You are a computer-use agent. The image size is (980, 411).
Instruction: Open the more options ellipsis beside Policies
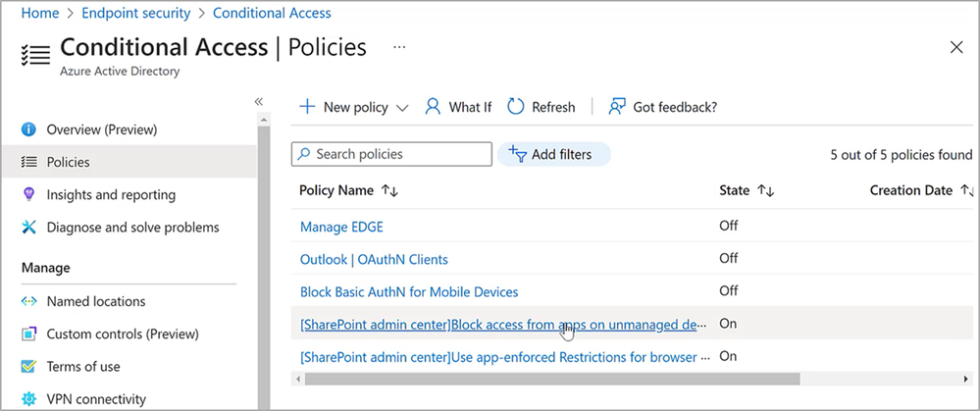click(399, 47)
